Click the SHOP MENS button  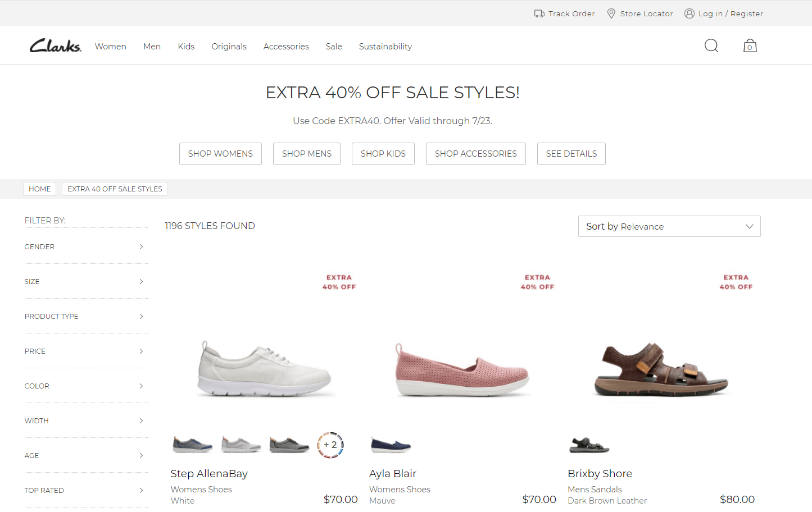307,154
